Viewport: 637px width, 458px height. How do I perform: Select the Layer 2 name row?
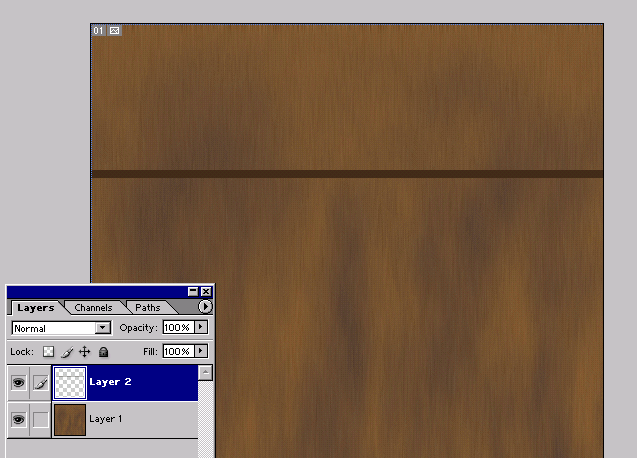125,382
